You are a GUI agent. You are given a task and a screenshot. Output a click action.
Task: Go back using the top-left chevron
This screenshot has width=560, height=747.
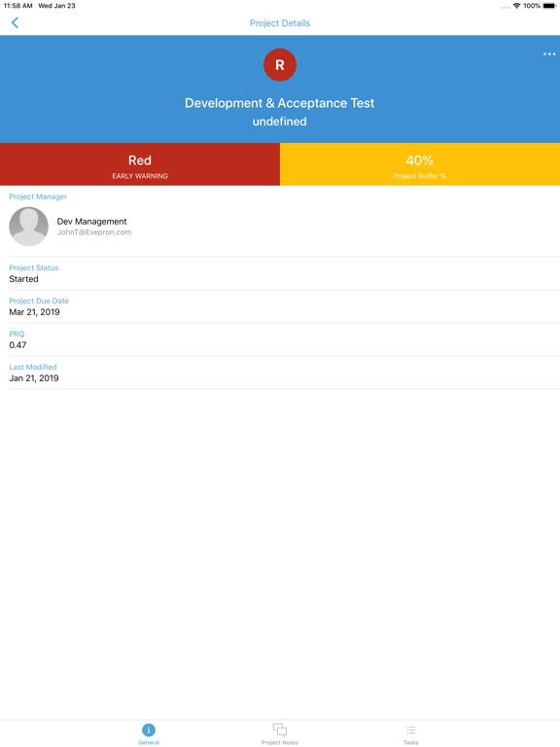click(x=15, y=23)
